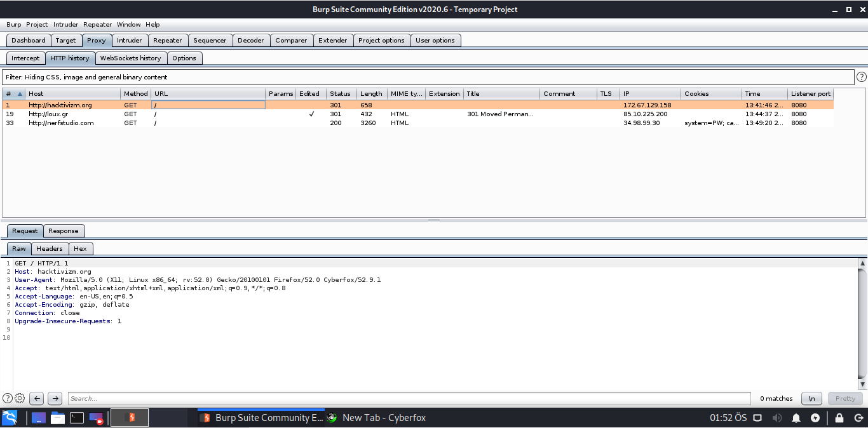
Task: Sort history by Status column
Action: point(341,93)
